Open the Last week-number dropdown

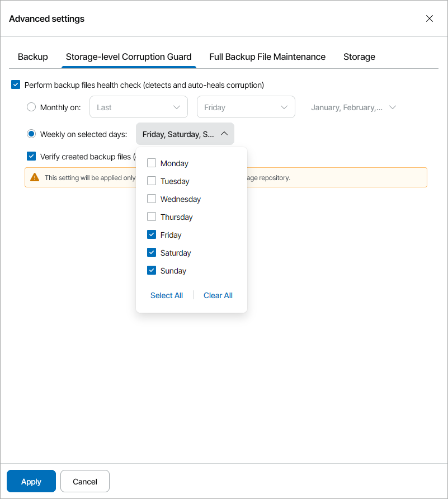click(138, 107)
